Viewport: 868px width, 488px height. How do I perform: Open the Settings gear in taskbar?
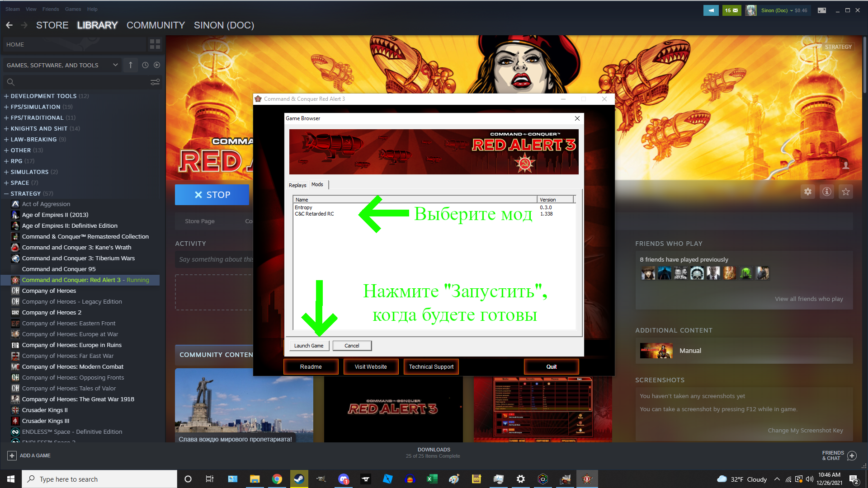pyautogui.click(x=521, y=479)
